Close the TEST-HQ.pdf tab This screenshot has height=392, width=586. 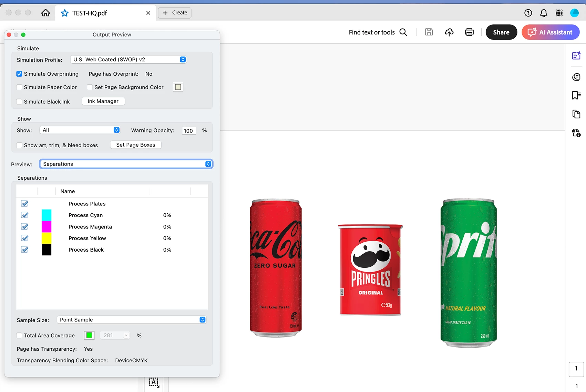pos(148,13)
